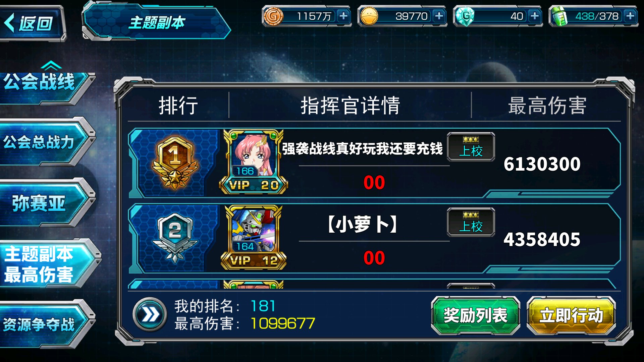This screenshot has height=362, width=644.
Task: Click the yellow Haro currency icon
Action: click(369, 16)
